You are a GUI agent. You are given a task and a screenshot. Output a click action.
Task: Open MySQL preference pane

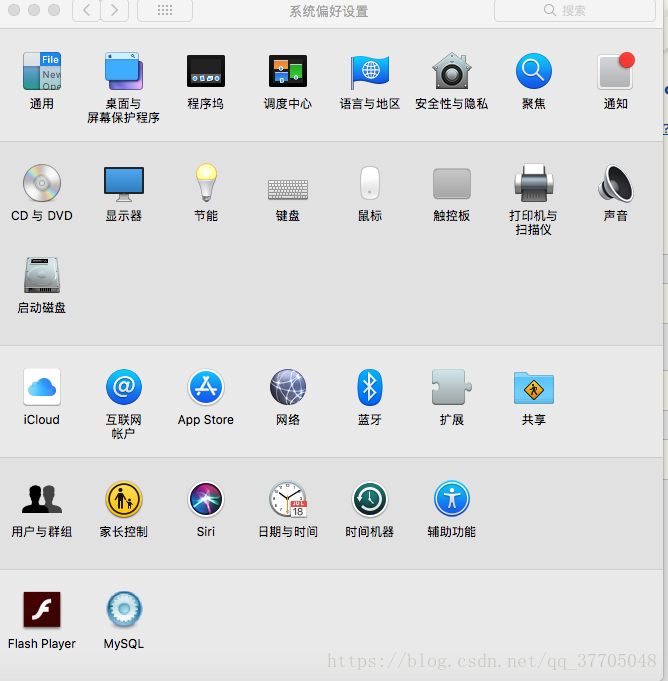click(x=124, y=609)
